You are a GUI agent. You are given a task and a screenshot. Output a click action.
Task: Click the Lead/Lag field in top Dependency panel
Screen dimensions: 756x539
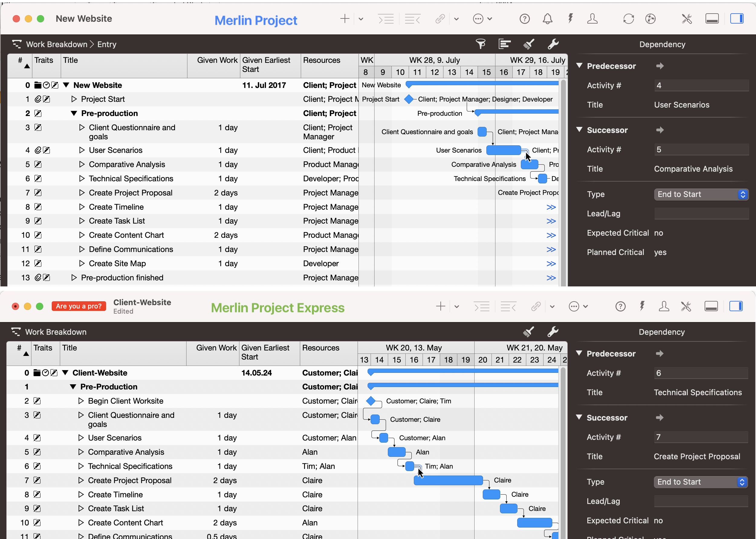701,214
